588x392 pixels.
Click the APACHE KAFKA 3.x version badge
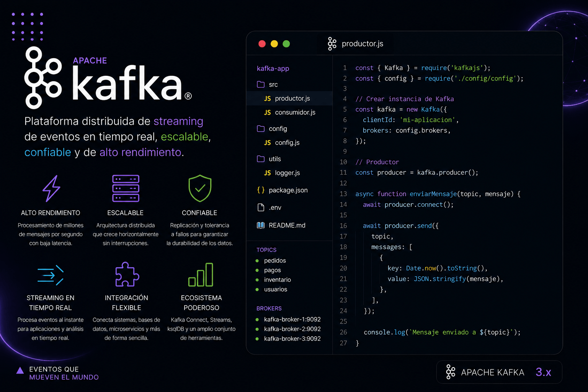(x=499, y=372)
